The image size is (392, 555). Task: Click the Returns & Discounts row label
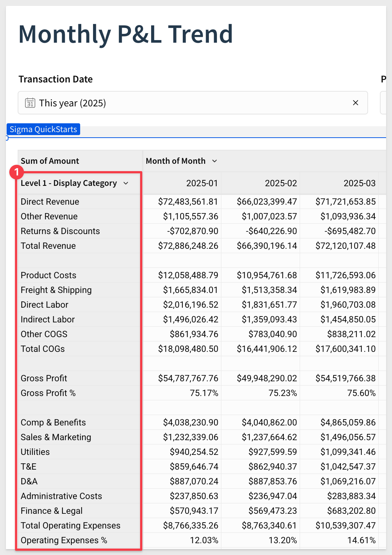click(x=60, y=231)
